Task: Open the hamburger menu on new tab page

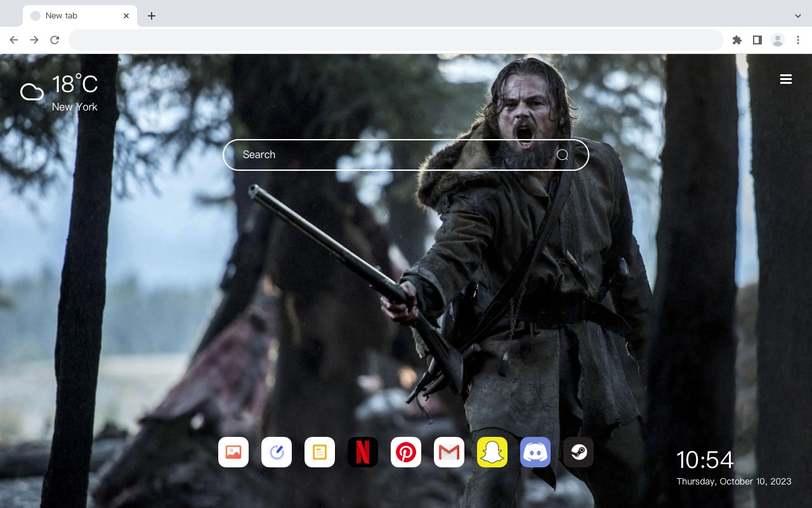Action: [x=786, y=79]
